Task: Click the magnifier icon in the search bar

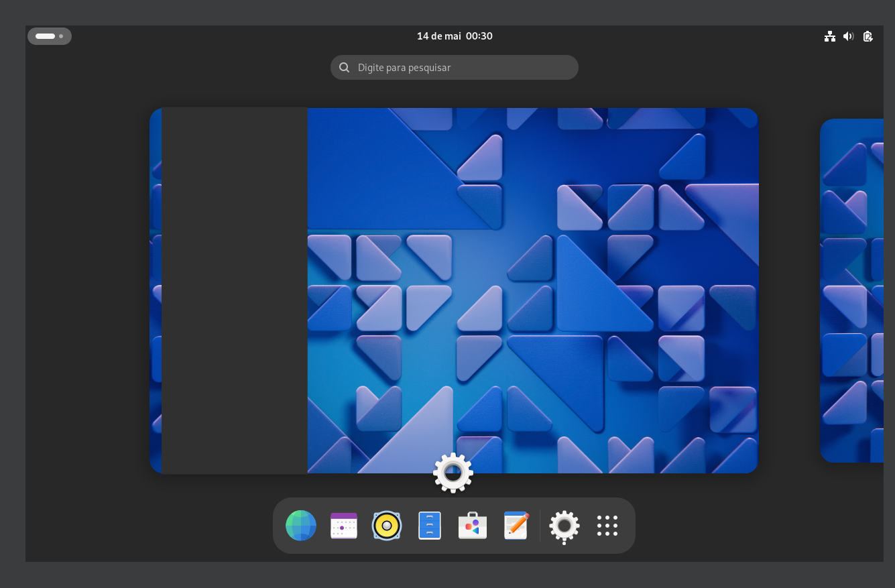Action: coord(345,68)
